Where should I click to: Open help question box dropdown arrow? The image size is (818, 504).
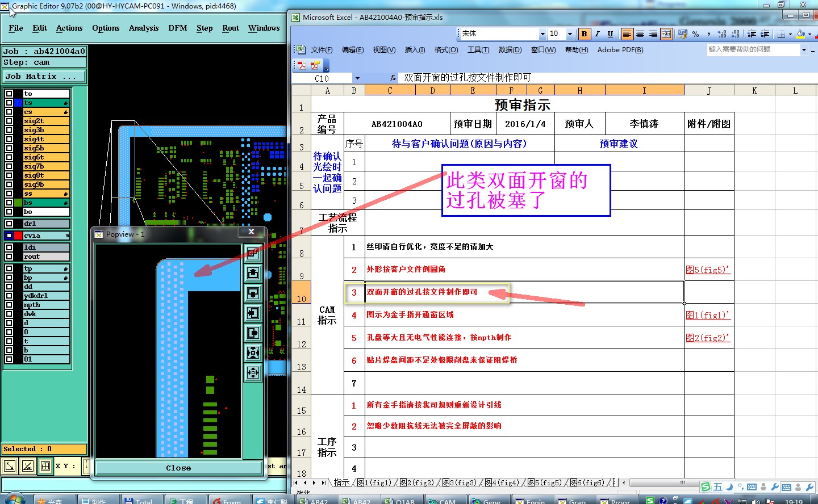tap(804, 50)
